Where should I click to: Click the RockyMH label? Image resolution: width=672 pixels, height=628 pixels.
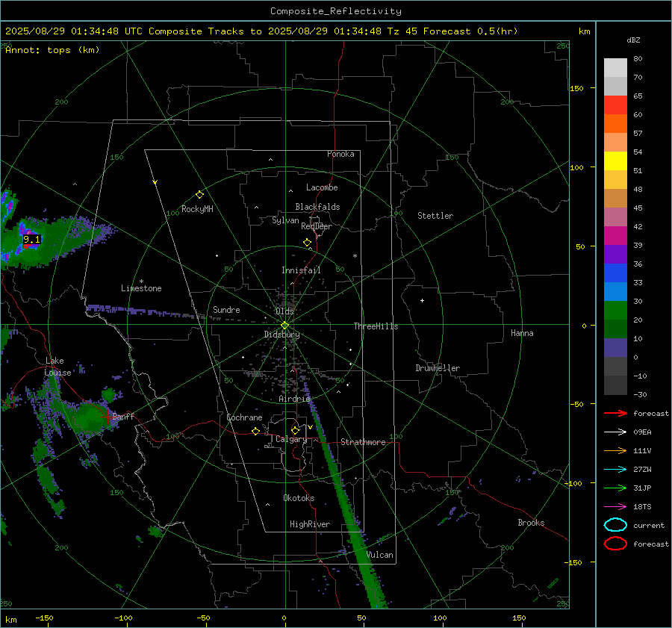coord(197,209)
